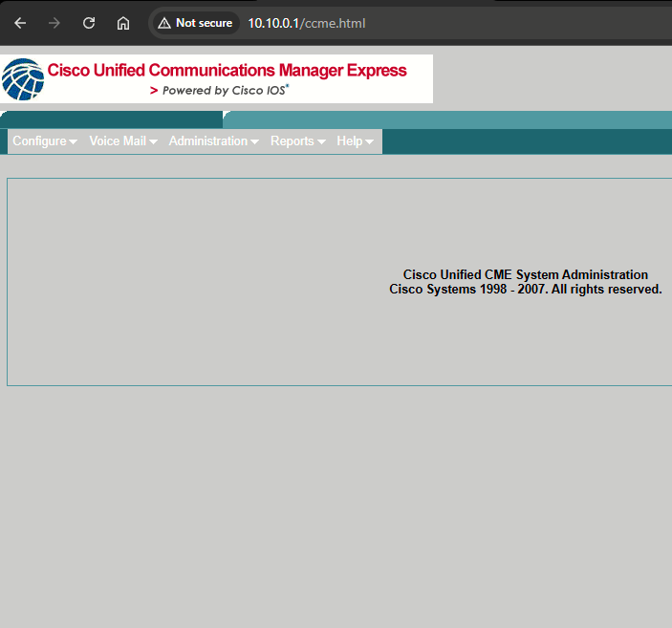This screenshot has width=672, height=628.
Task: Open the Help menu
Action: point(355,141)
